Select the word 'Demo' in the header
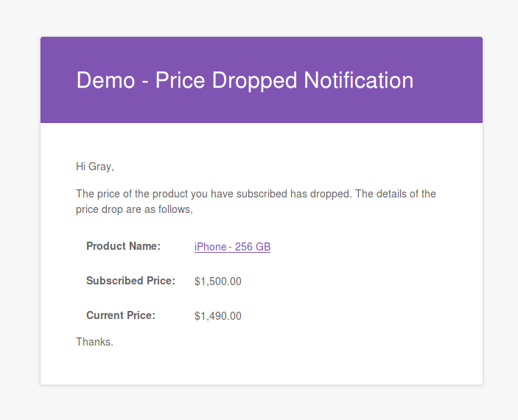The height and width of the screenshot is (420, 518). tap(105, 80)
